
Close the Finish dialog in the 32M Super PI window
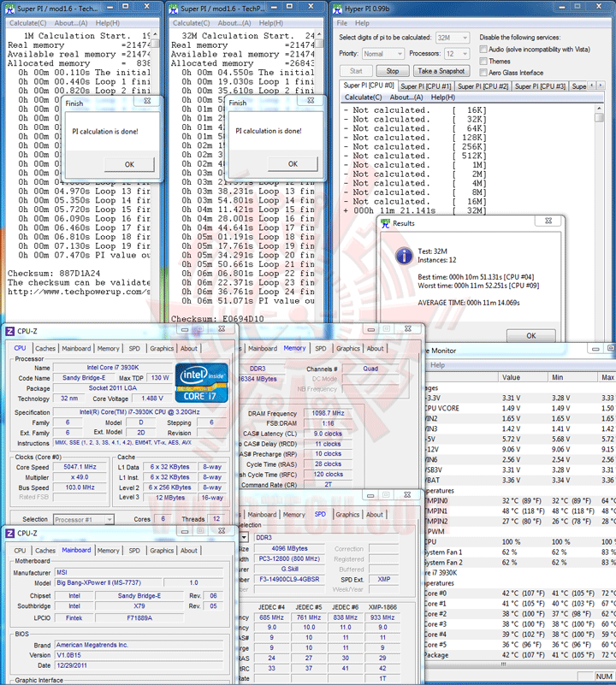point(311,100)
